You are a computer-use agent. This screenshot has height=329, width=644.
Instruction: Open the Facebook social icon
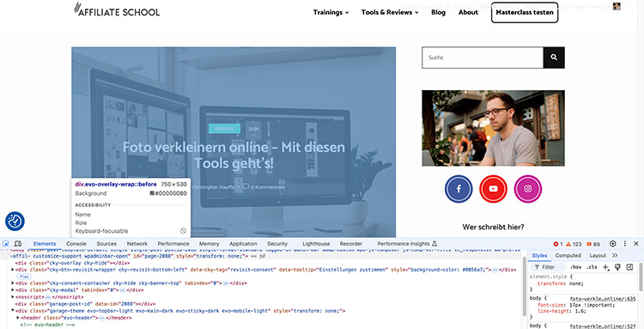459,189
